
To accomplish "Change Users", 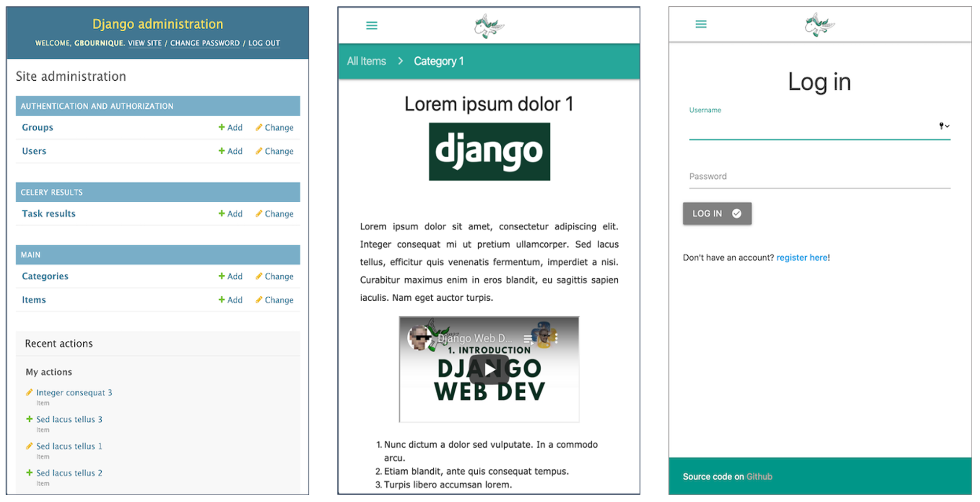I will coord(274,151).
